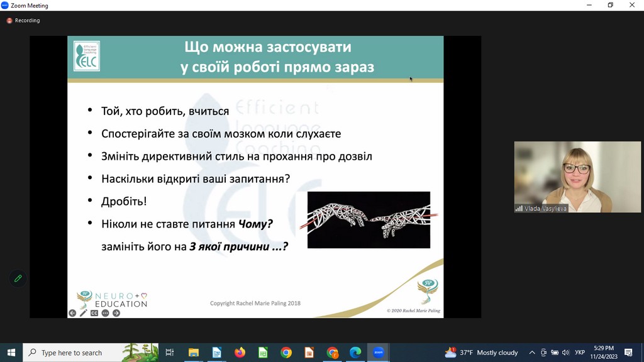This screenshot has width=644, height=362.
Task: Toggle CC subtitles on the slideshow
Action: [x=94, y=313]
